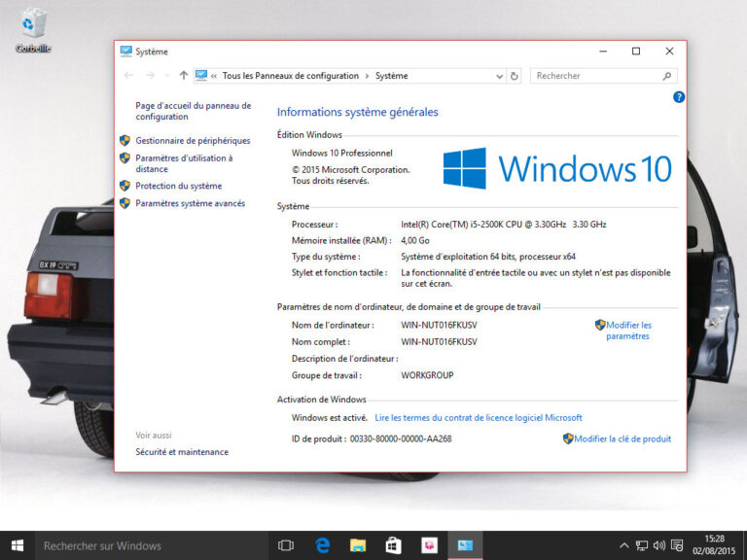The image size is (747, 560).
Task: Click the 'Rechercher' search field
Action: (595, 76)
